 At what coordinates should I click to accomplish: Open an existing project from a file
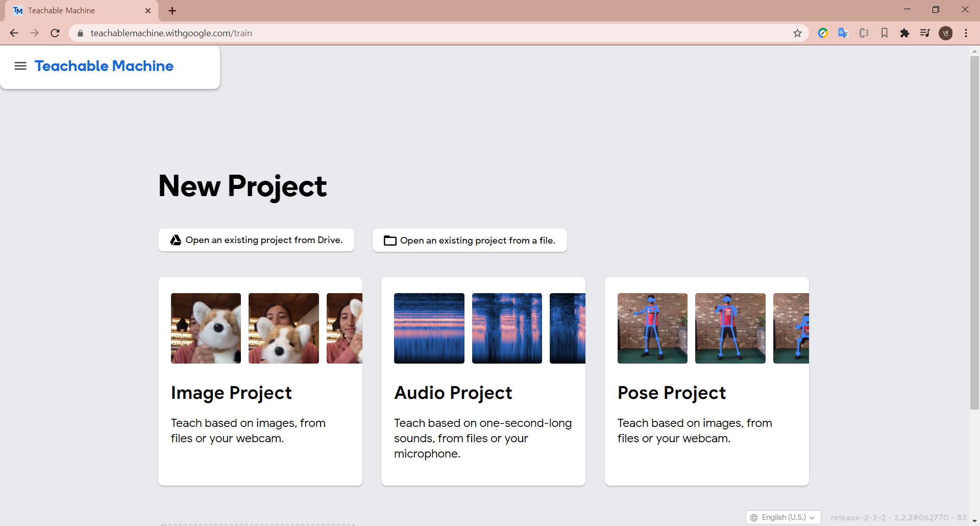coord(470,241)
